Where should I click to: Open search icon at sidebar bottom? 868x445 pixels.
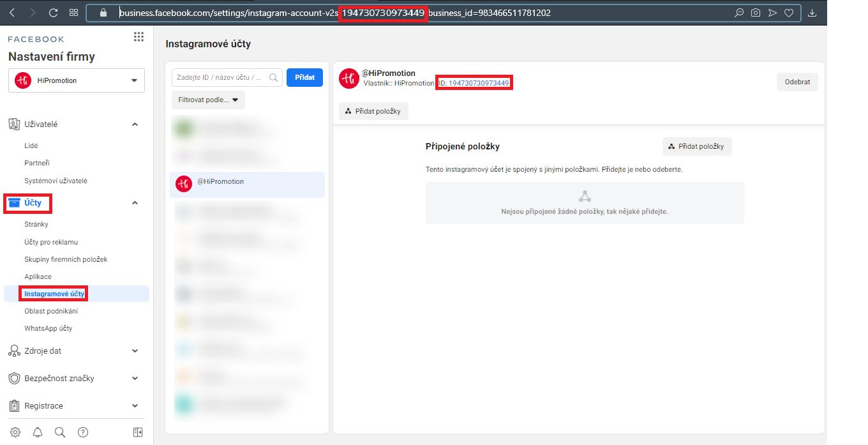click(60, 432)
